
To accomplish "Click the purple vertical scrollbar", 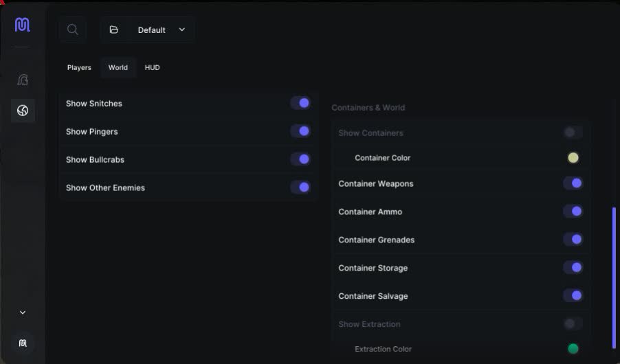I will (x=614, y=277).
